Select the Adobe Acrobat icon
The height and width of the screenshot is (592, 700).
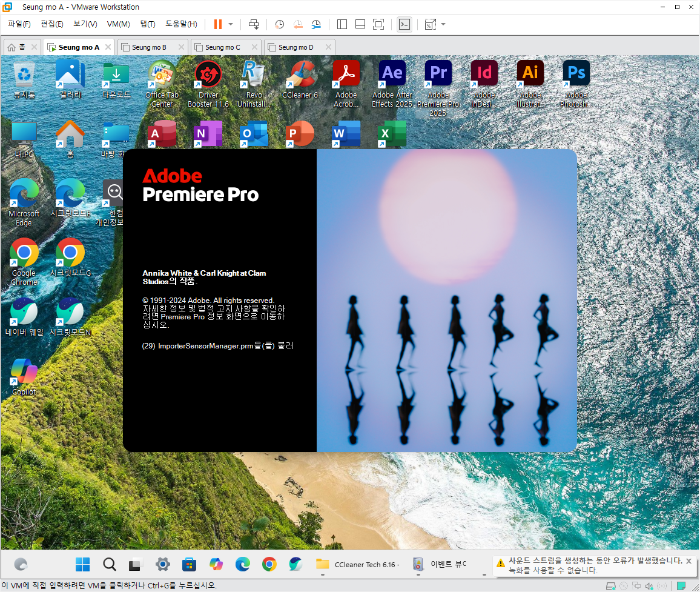tap(346, 85)
